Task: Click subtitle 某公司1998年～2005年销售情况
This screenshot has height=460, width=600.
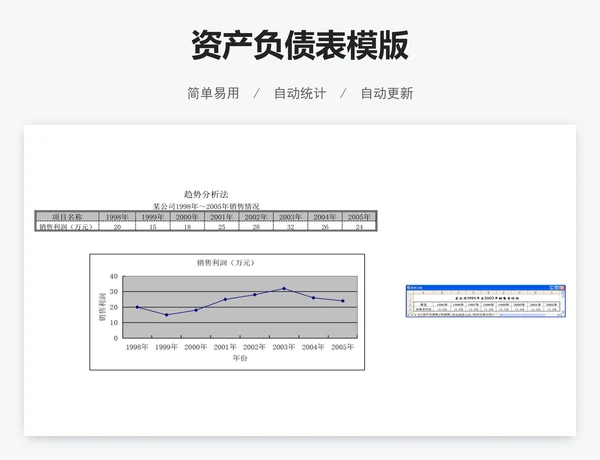Action: (x=206, y=206)
